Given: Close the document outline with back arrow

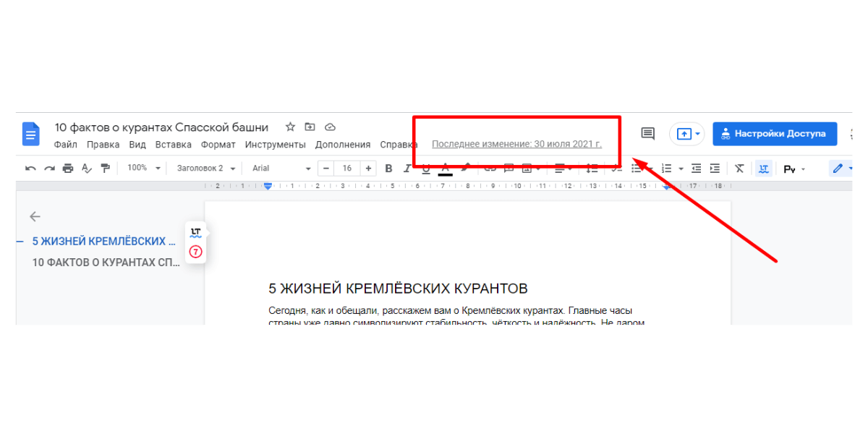Looking at the screenshot, I should tap(35, 216).
